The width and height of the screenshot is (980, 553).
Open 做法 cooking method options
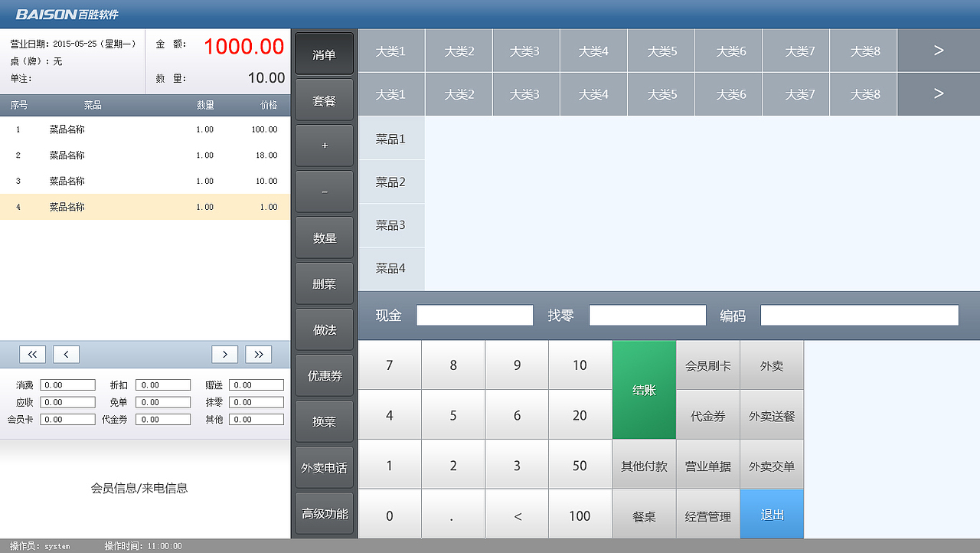325,329
